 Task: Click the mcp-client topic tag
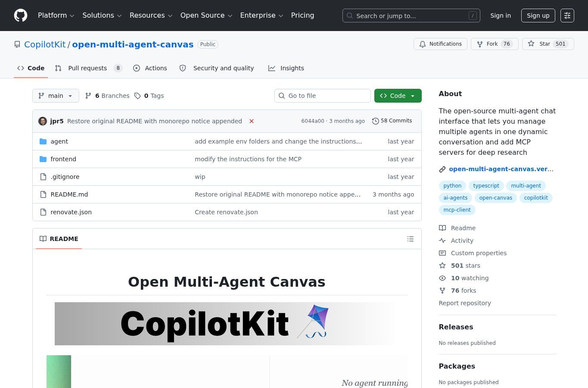pos(457,210)
